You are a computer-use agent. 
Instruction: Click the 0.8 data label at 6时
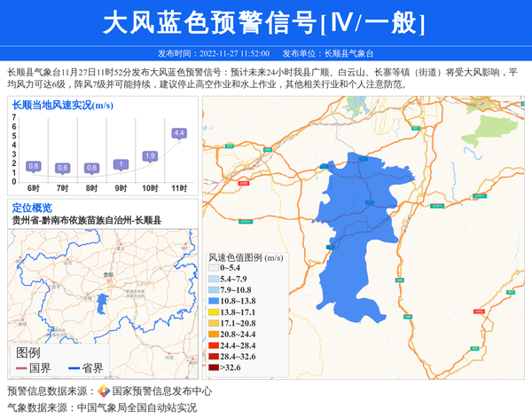(x=34, y=166)
